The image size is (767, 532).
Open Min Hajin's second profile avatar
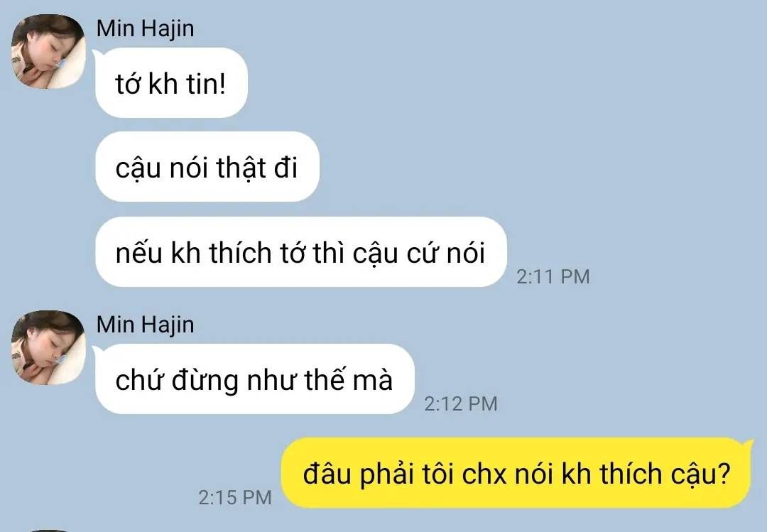pyautogui.click(x=48, y=347)
